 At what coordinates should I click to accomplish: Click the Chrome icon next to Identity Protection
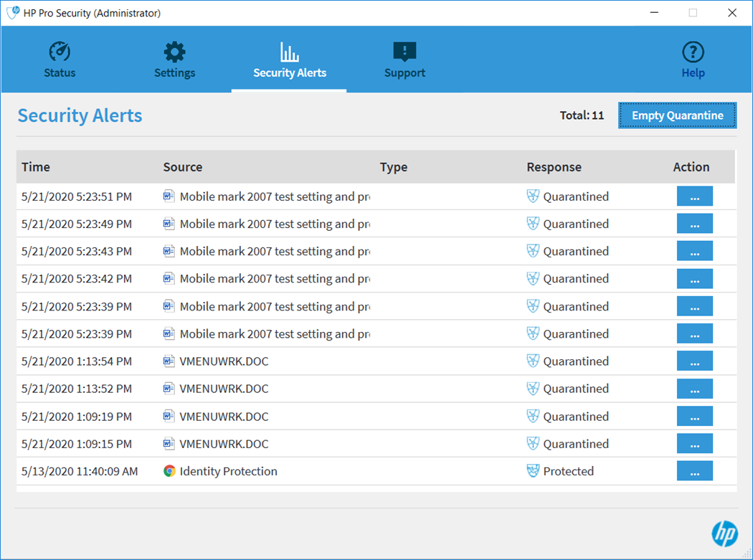point(169,471)
